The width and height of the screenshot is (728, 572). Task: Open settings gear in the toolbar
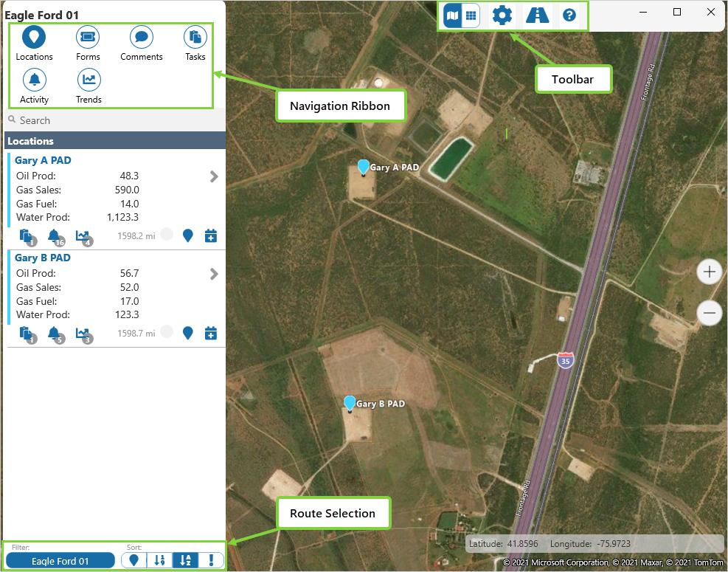click(x=502, y=15)
